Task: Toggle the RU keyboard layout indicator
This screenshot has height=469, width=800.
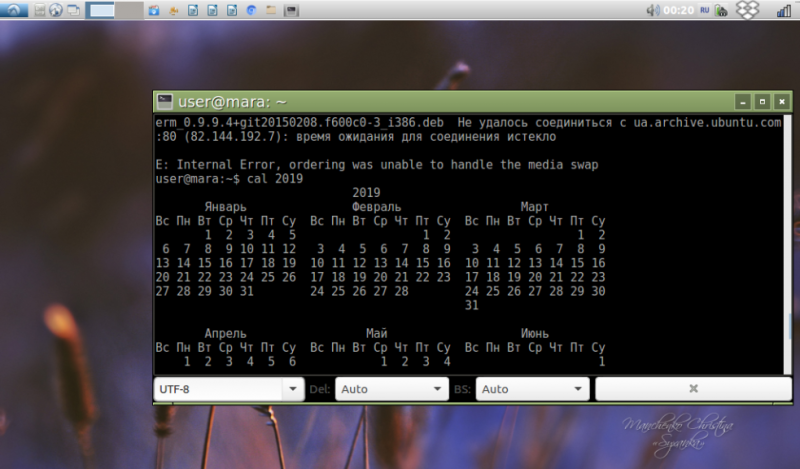Action: 705,10
